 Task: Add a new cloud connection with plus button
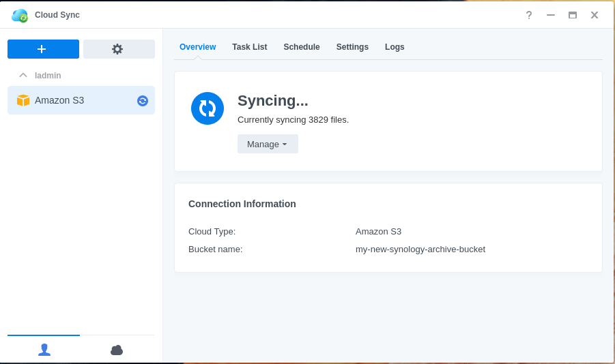(43, 49)
